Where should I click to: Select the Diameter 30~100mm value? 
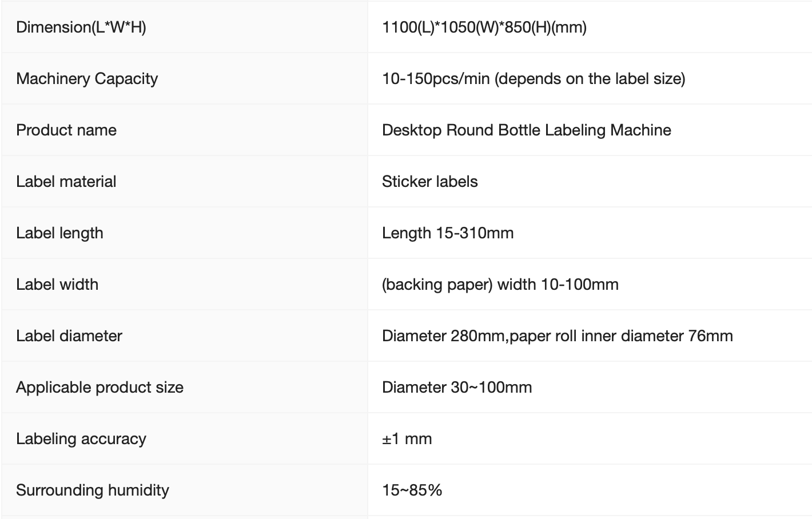pyautogui.click(x=456, y=387)
